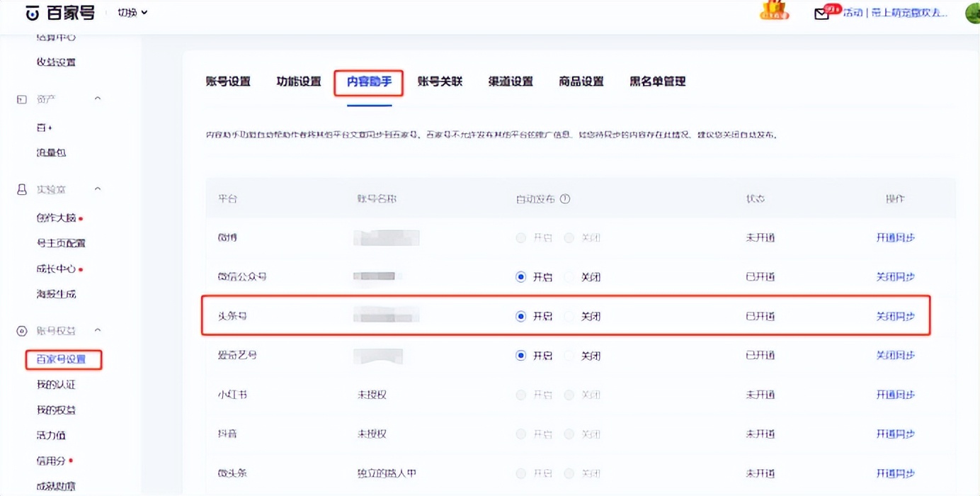Select 关闭 radio for 头条号
Viewport: 980px width, 496px height.
[569, 316]
